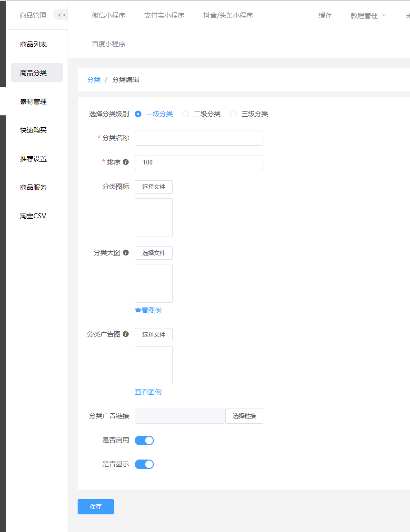Viewport: 410px width, 532px height.
Task: Select 三级分类 radio option
Action: point(233,114)
